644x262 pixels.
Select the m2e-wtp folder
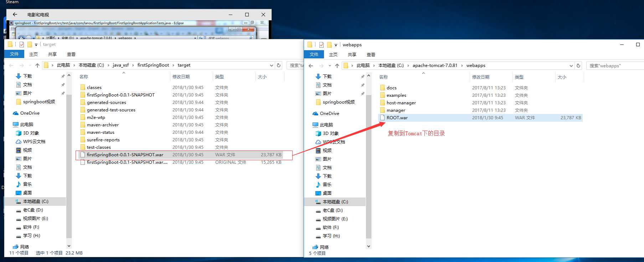[x=96, y=117]
